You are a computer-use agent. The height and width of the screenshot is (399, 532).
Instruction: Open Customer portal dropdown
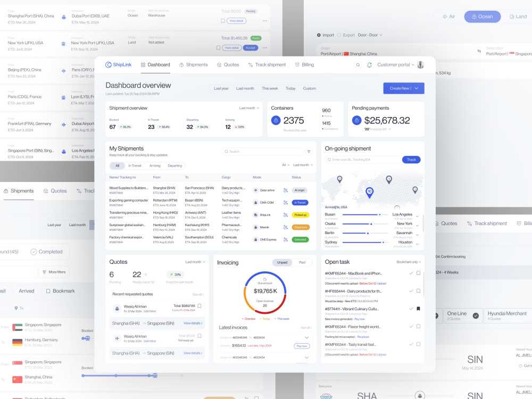(x=396, y=65)
